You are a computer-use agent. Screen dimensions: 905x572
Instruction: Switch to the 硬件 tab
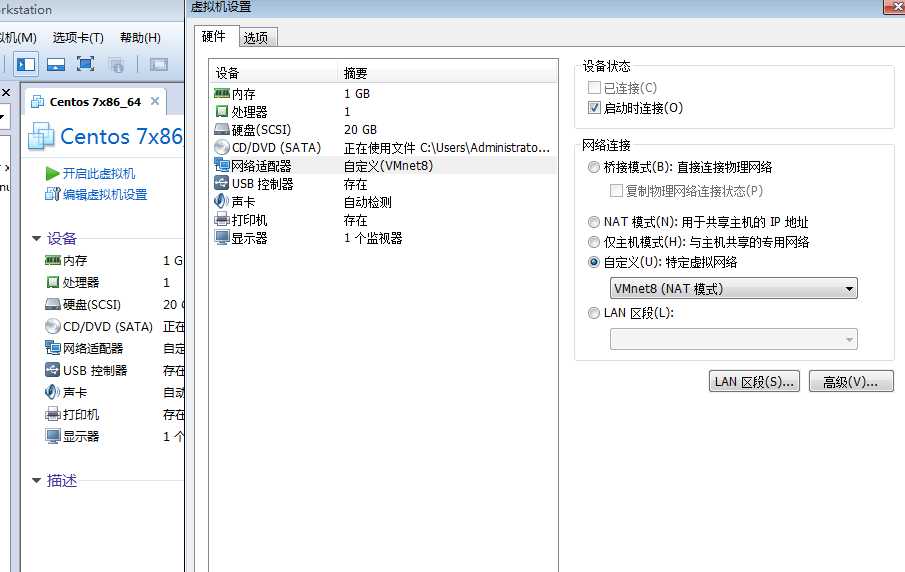(x=214, y=36)
